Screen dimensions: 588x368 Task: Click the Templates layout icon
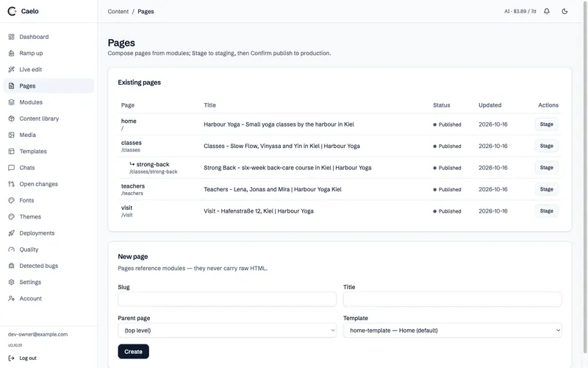coord(11,152)
